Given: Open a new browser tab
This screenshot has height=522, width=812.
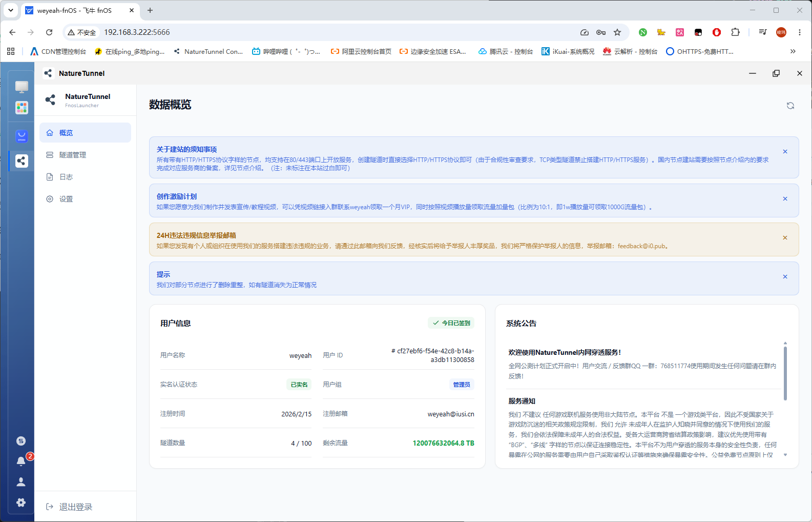Looking at the screenshot, I should click(x=150, y=10).
